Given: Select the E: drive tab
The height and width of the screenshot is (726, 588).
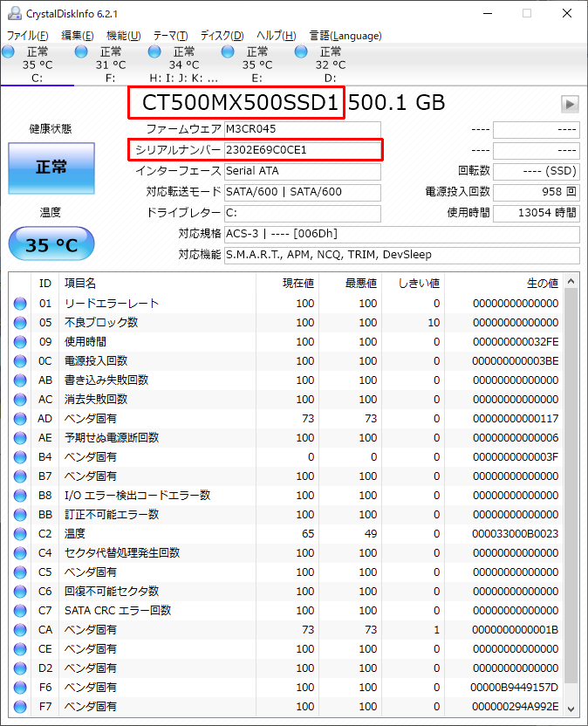Looking at the screenshot, I should pos(256,65).
